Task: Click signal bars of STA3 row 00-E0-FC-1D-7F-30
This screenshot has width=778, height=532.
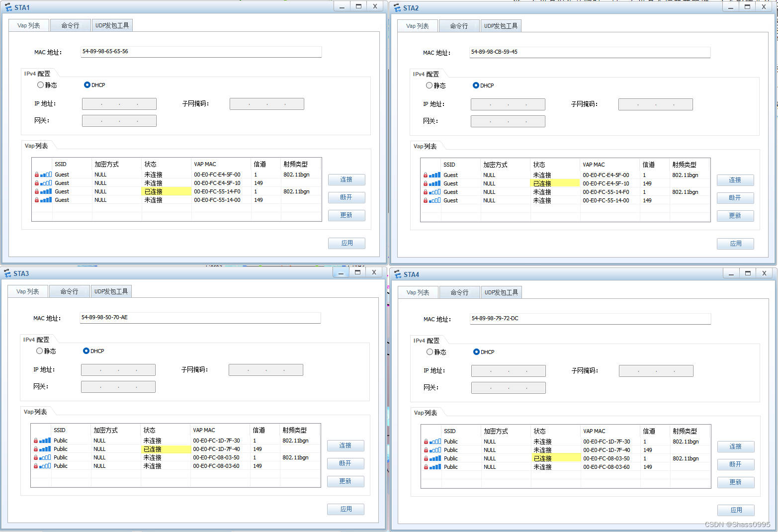Action: tap(45, 441)
